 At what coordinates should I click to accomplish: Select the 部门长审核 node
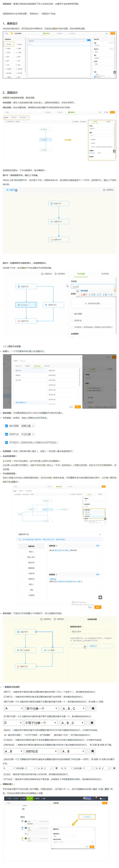pyautogui.click(x=25, y=650)
